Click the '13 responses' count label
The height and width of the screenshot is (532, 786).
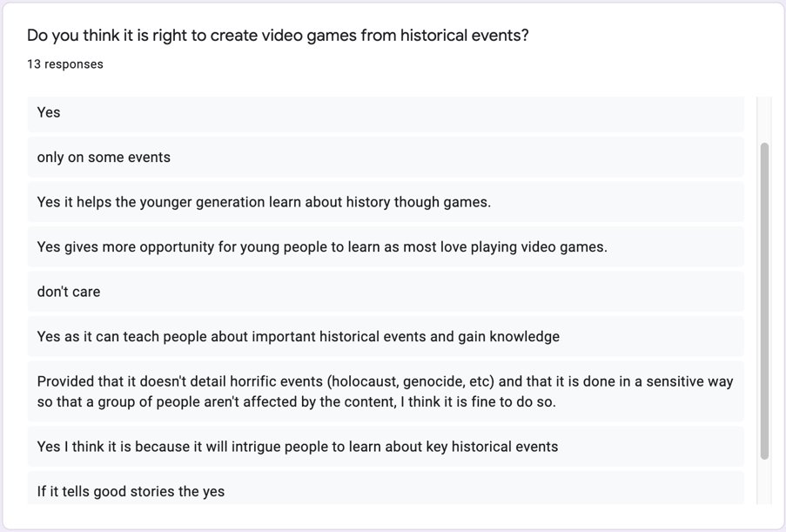pos(65,64)
